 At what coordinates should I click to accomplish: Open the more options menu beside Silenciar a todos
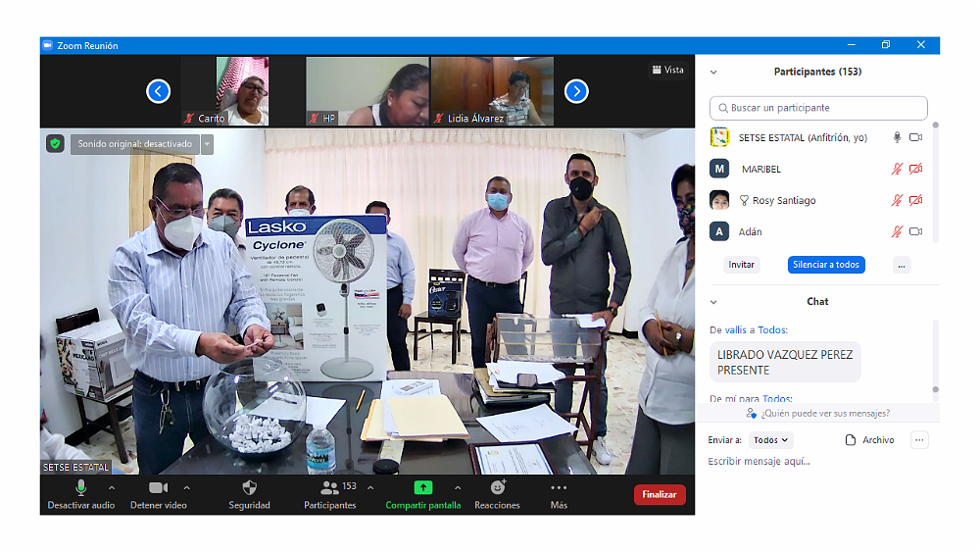tap(902, 265)
